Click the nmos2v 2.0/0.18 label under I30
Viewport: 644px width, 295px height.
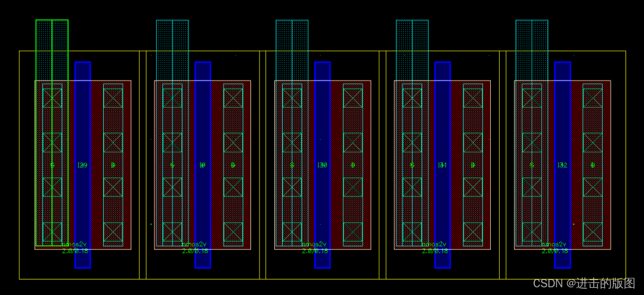(315, 247)
